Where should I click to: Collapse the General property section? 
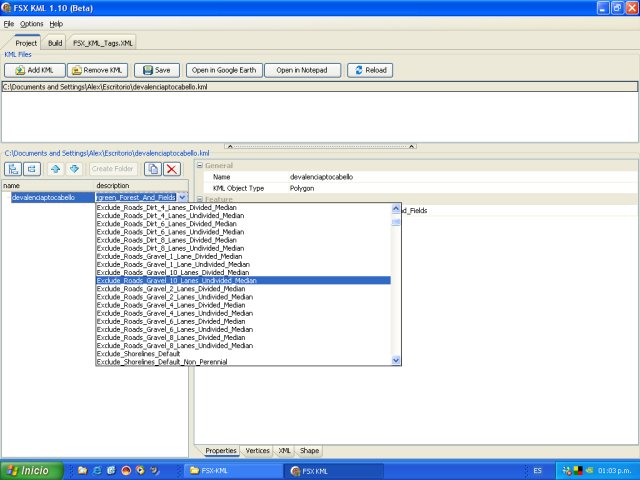coord(199,166)
